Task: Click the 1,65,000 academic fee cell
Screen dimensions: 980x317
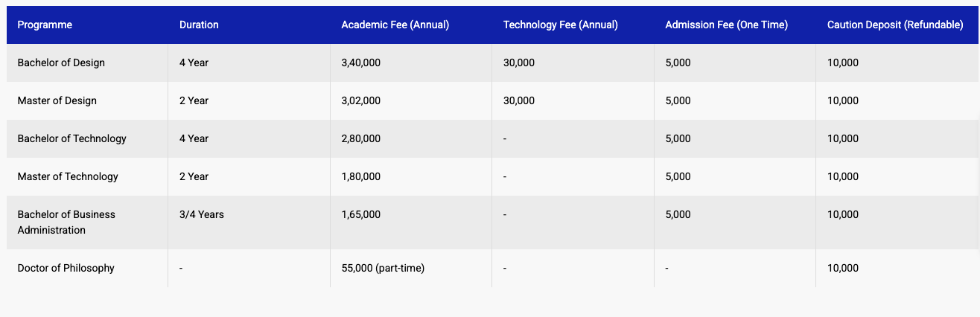Action: [360, 214]
